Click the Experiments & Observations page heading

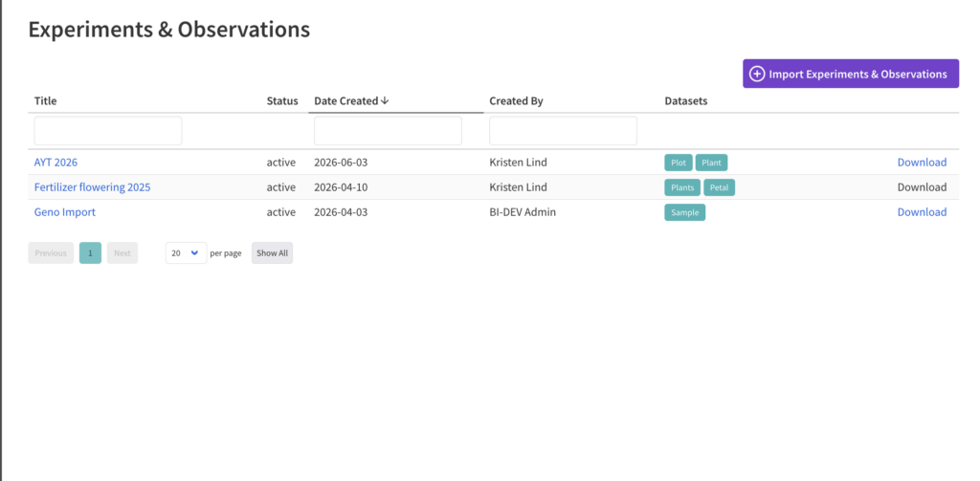pos(169,30)
